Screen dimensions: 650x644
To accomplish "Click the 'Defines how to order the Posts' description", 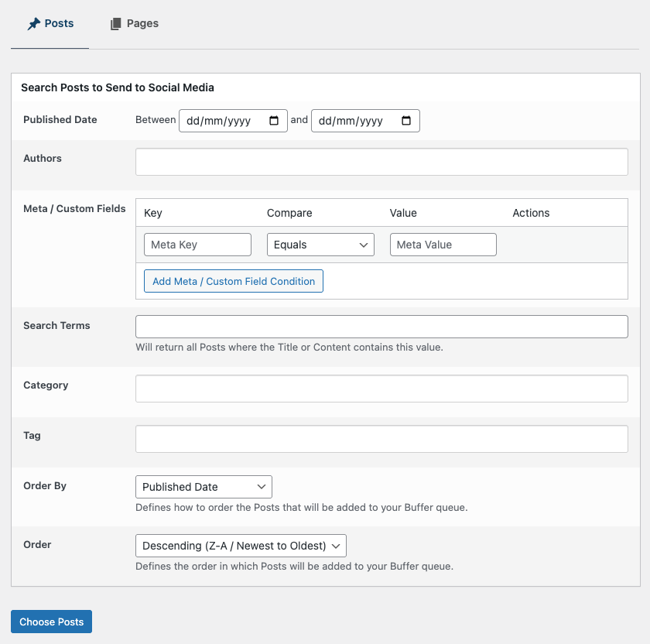I will [301, 508].
